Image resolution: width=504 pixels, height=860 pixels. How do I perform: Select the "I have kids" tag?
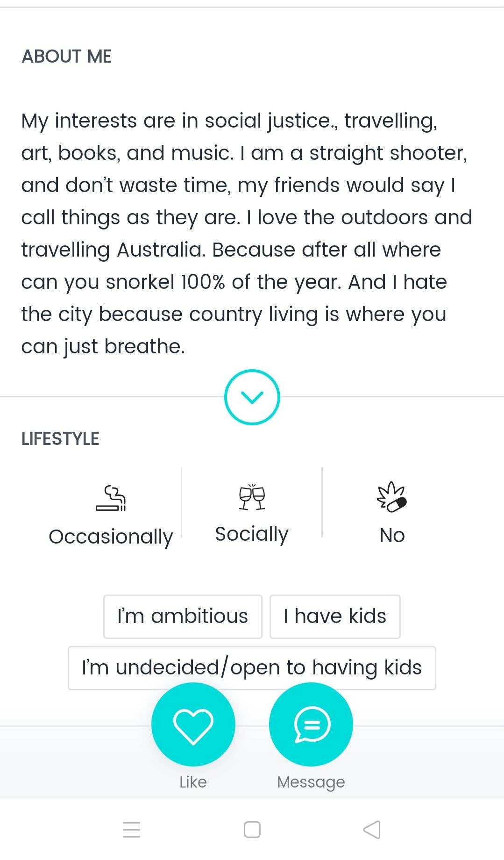click(x=335, y=616)
